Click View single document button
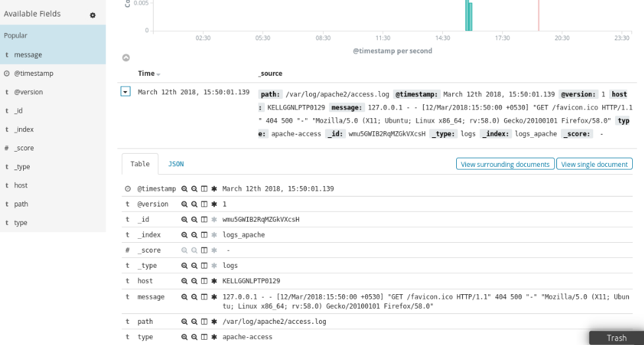644x345 pixels. click(x=595, y=164)
